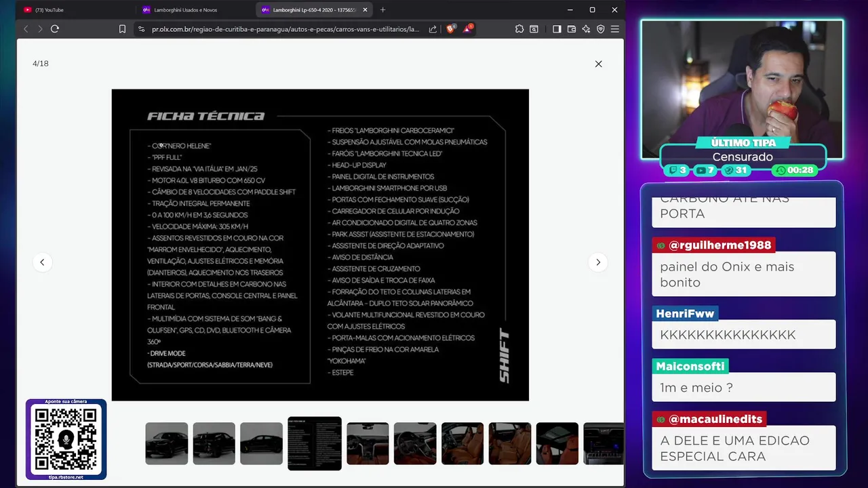Click chat username HenriFww

coord(685,314)
